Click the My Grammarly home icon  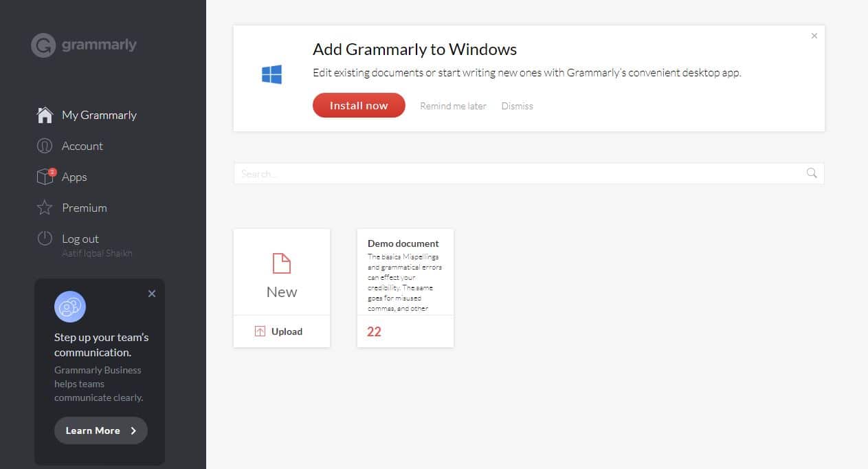45,115
